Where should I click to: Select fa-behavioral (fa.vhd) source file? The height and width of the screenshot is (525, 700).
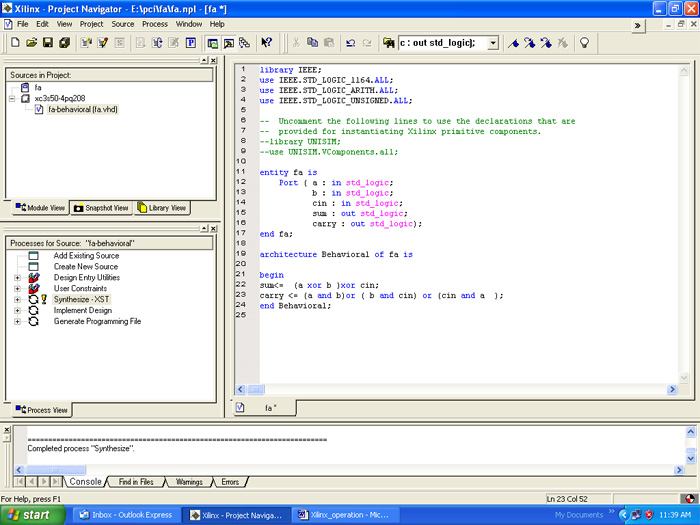click(x=83, y=109)
